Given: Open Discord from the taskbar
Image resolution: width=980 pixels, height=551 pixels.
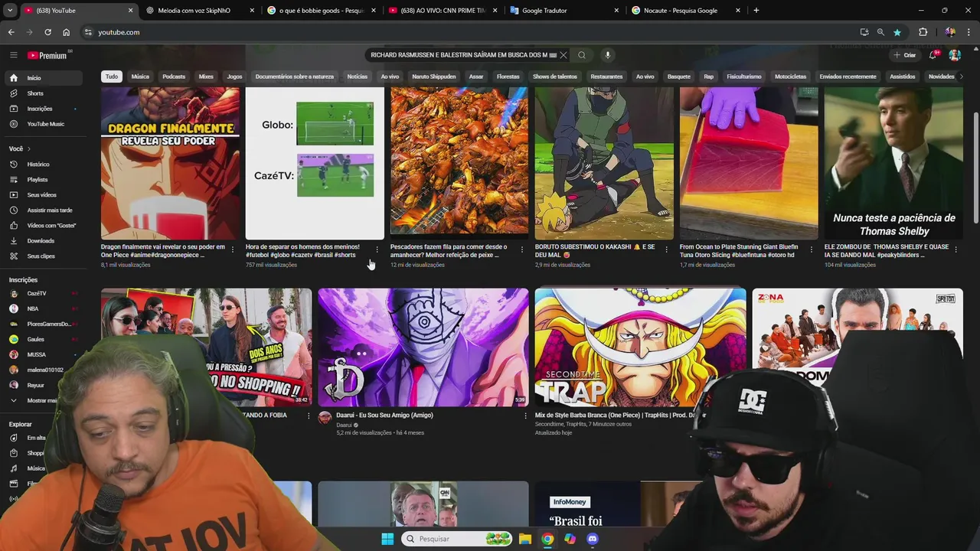Looking at the screenshot, I should click(x=592, y=539).
